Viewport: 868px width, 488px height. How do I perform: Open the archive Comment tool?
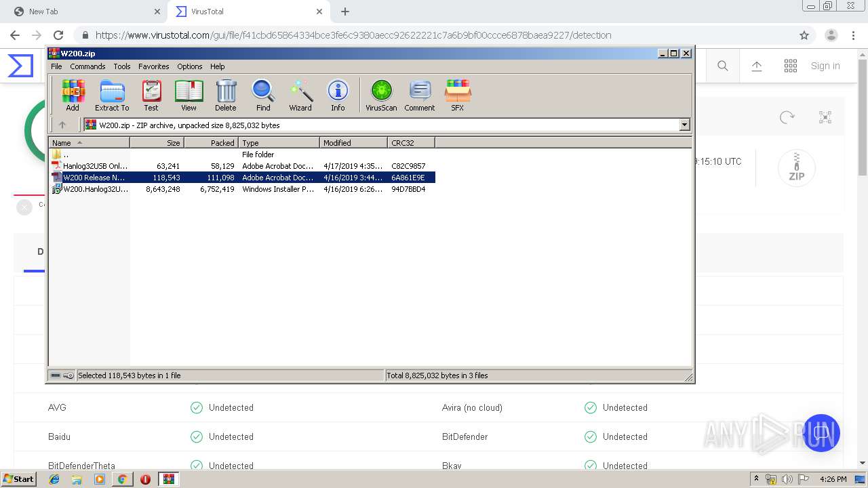(420, 95)
